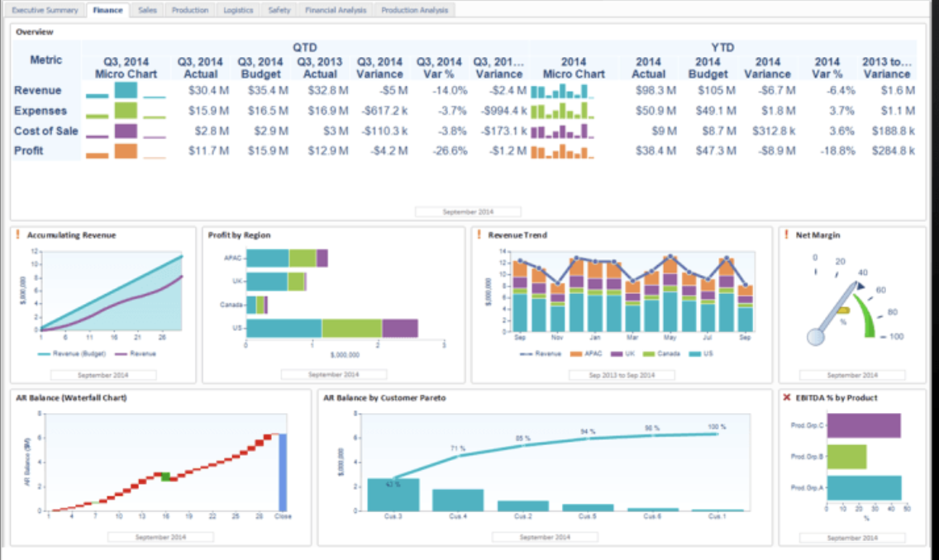The width and height of the screenshot is (939, 560).
Task: Click the Cus.3 bar in Pareto chart
Action: [x=393, y=495]
